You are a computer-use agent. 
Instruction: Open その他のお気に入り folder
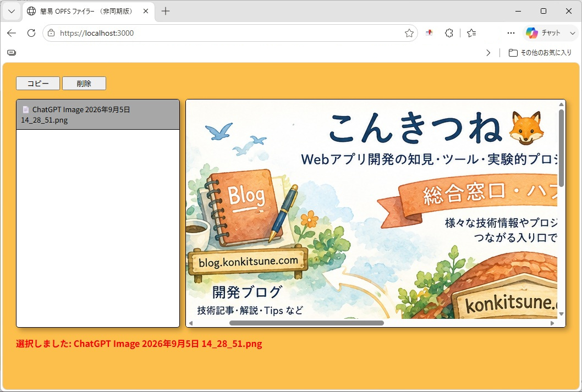(540, 53)
